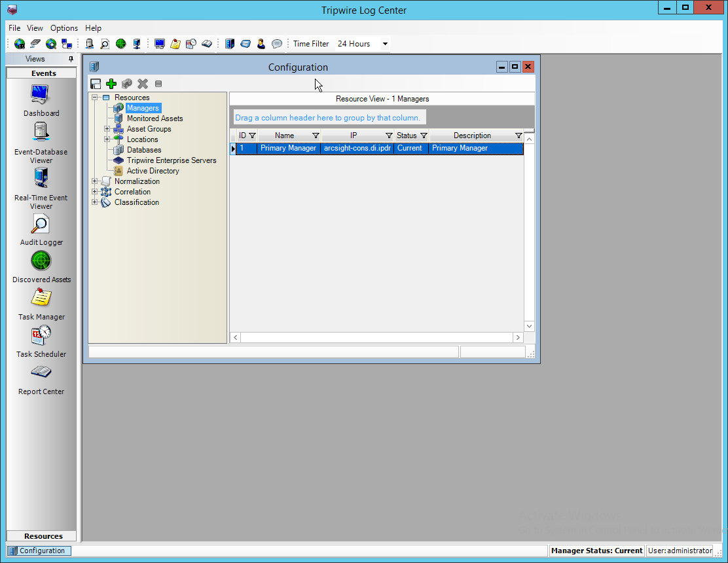Open Dashboard from the Views panel

[x=41, y=101]
